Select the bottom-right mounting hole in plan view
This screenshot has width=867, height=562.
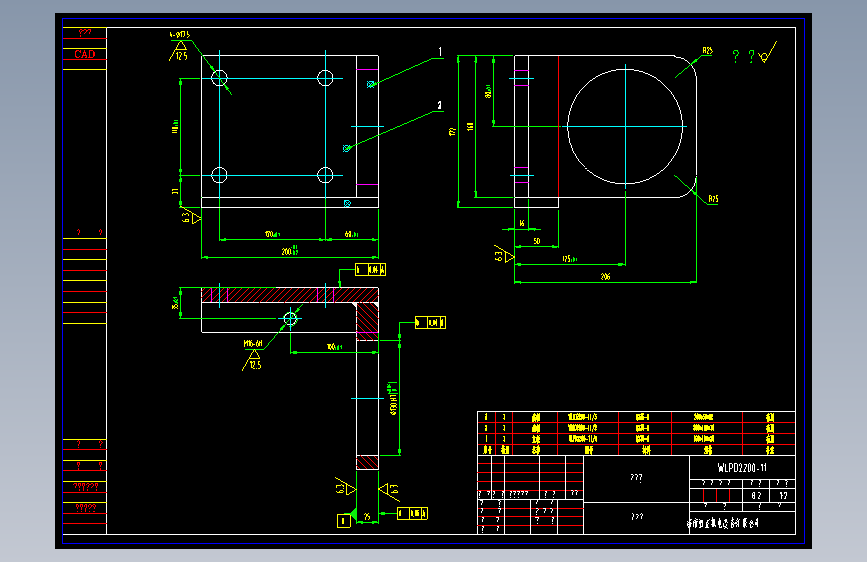click(x=325, y=175)
